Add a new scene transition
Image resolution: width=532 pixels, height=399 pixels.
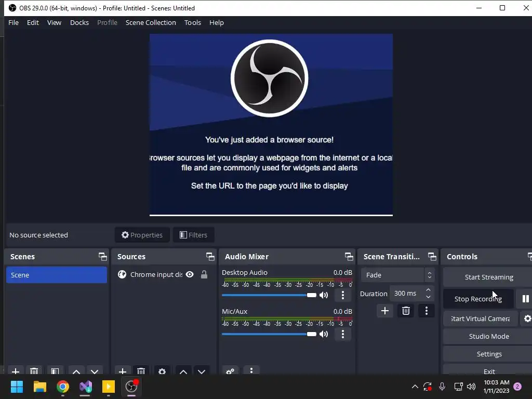click(385, 311)
